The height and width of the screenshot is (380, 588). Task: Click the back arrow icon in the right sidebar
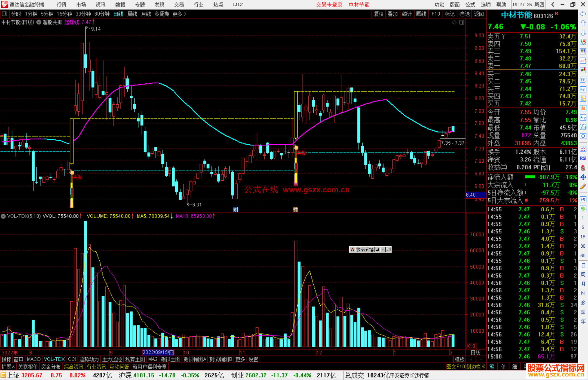pos(583,14)
